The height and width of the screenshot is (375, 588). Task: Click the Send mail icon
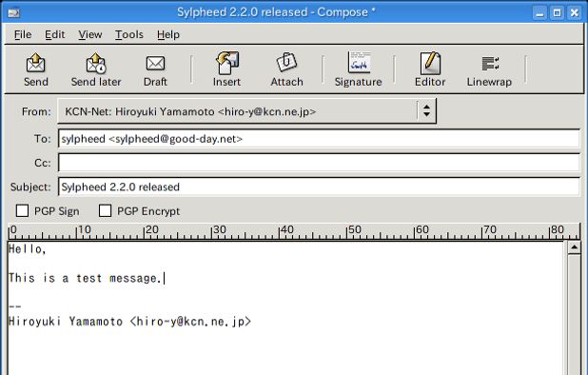point(35,63)
